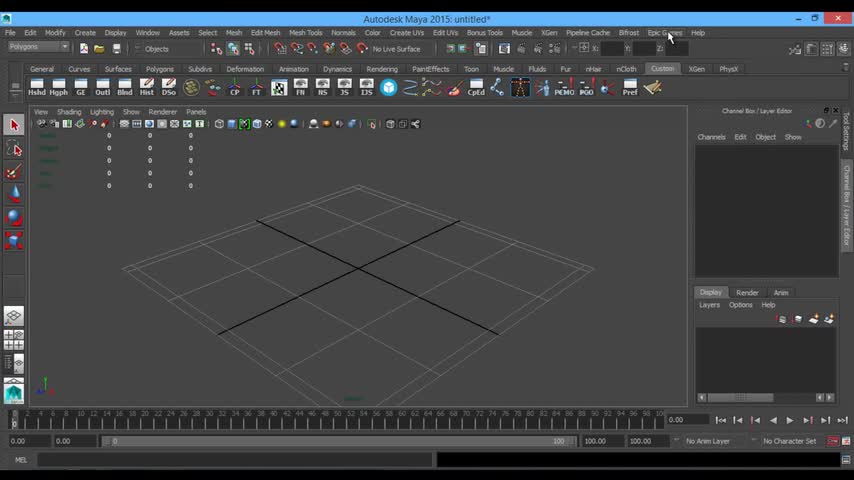This screenshot has width=854, height=480.
Task: Select the Lasso tool in toolbox
Action: click(14, 149)
